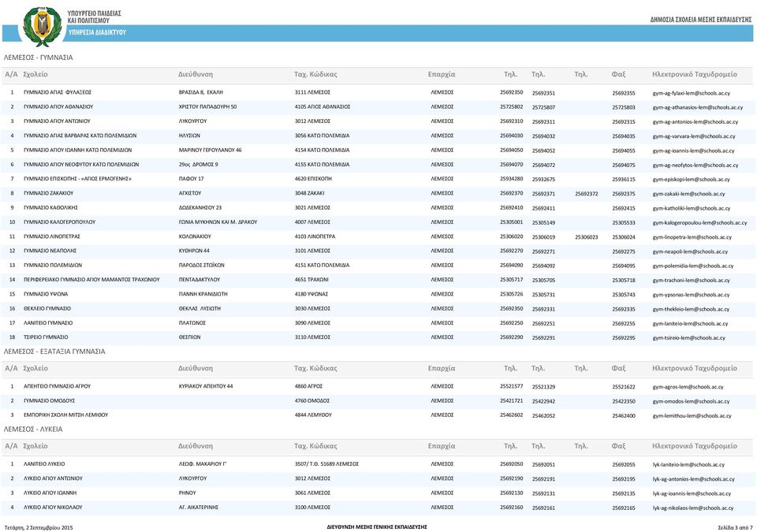The width and height of the screenshot is (757, 532).
Task: Select school name ΑΠΕΗΤΕΙΟ ΓΥΜΝΑΣΙΟ ΑΓΡΟΥ
Action: pyautogui.click(x=57, y=386)
